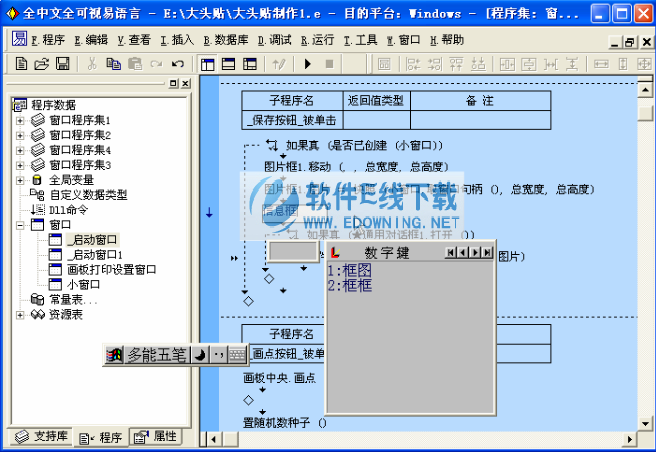Expand the 资源表 tree node
656x452 pixels.
point(20,315)
